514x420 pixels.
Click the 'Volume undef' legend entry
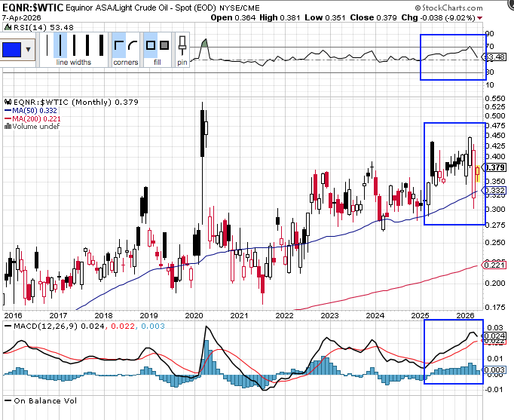click(32, 127)
